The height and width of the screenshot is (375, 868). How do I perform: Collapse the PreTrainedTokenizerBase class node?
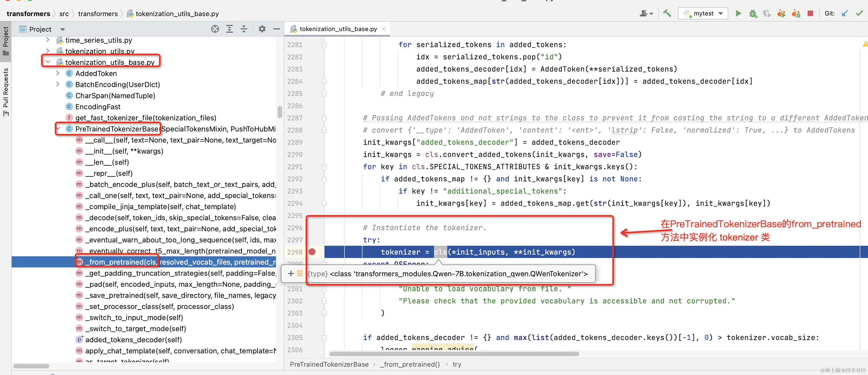58,129
